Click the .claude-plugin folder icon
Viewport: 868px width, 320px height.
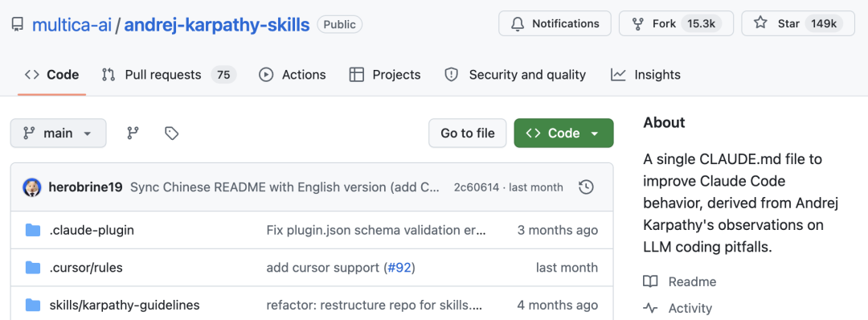tap(33, 230)
